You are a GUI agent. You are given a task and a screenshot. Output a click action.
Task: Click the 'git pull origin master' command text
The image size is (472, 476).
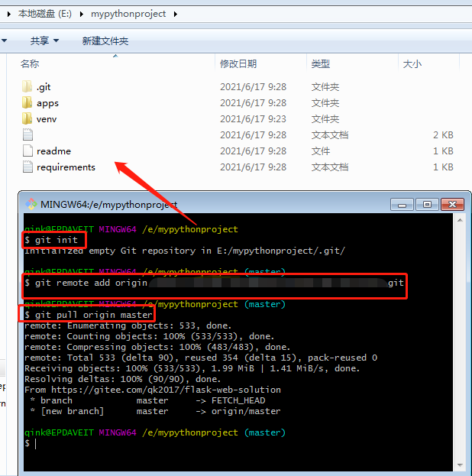point(93,315)
